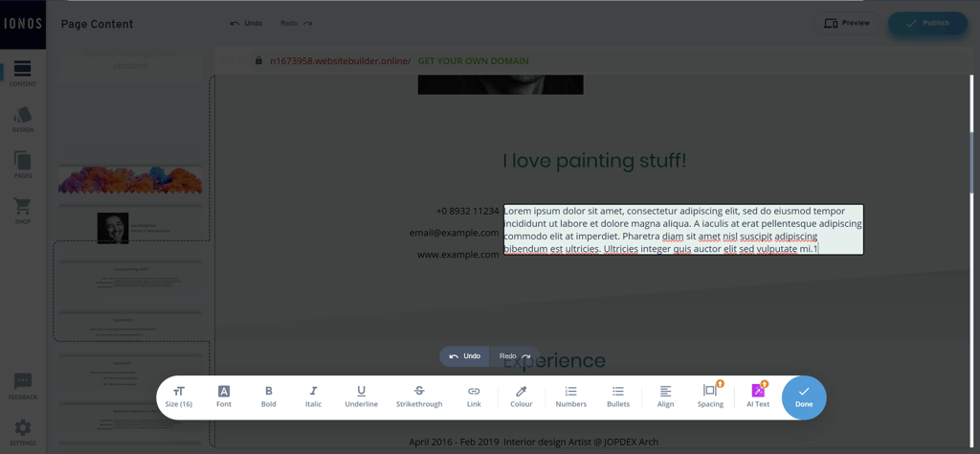Image resolution: width=980 pixels, height=454 pixels.
Task: Open the Preview mode
Action: click(846, 23)
